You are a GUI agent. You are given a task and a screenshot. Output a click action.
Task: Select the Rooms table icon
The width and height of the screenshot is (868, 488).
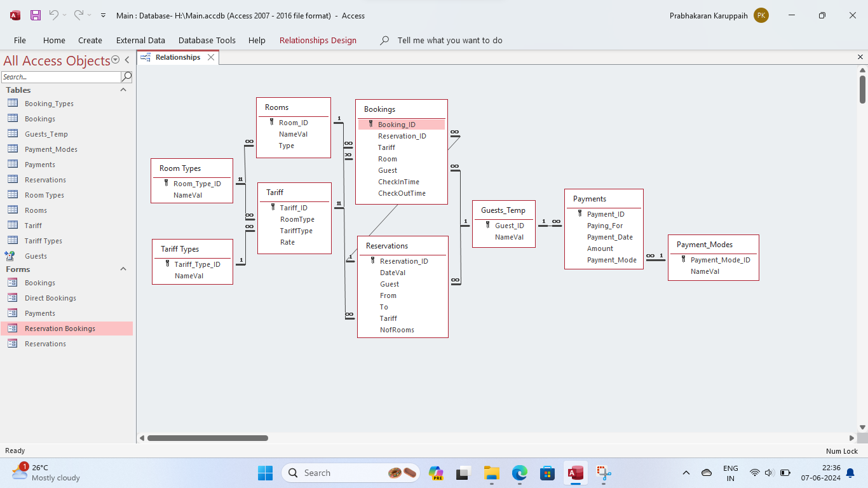pos(12,210)
